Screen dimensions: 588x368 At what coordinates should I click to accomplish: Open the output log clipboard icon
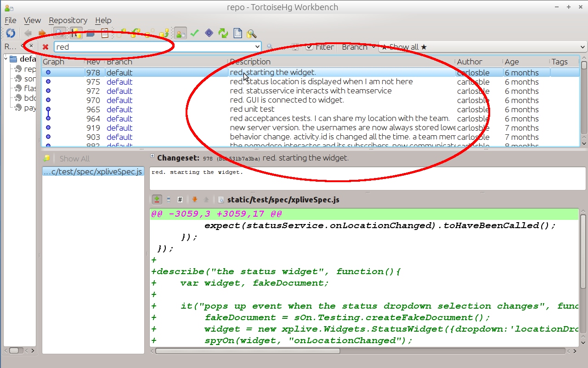point(105,33)
